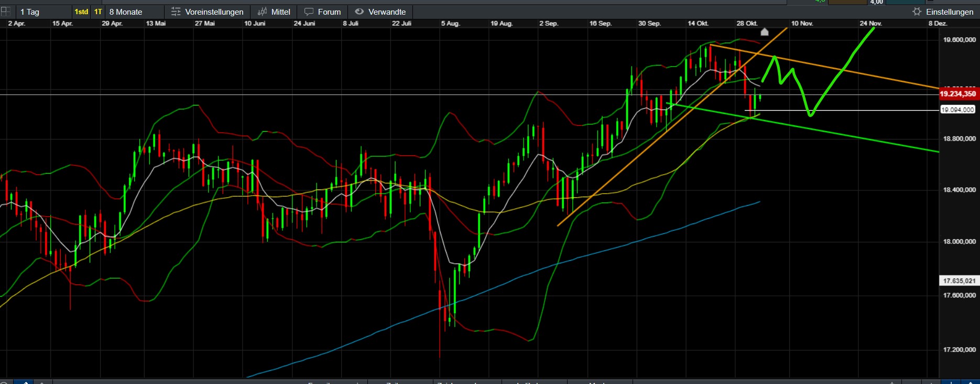Click the '8 Juli' date on time axis
This screenshot has height=384, width=980.
351,24
